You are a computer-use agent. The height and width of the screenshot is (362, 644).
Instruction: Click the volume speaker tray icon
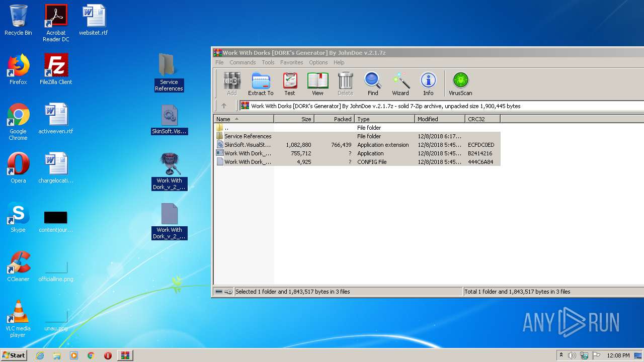(x=572, y=355)
